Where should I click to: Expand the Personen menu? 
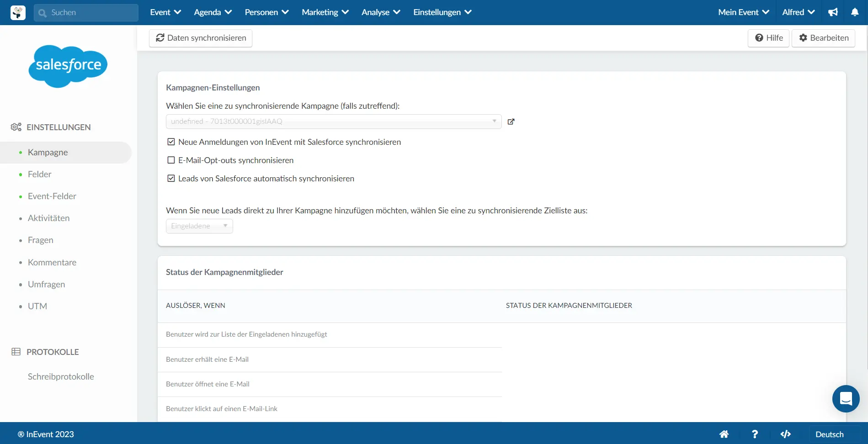[266, 12]
